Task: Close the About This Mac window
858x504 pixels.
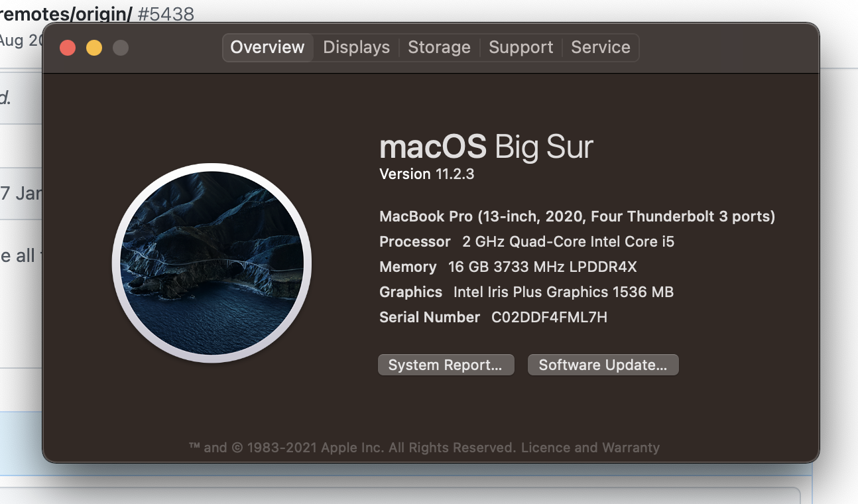Action: 68,48
